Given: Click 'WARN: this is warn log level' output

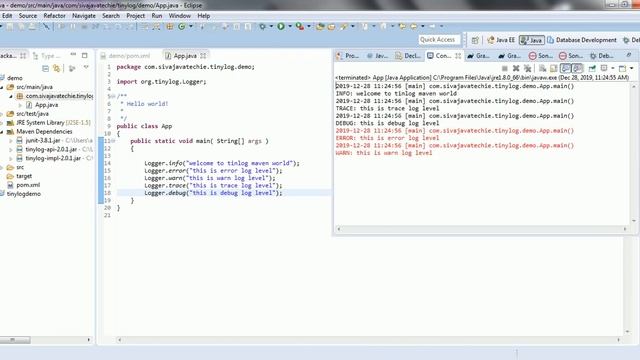Looking at the screenshot, I should coord(384,153).
